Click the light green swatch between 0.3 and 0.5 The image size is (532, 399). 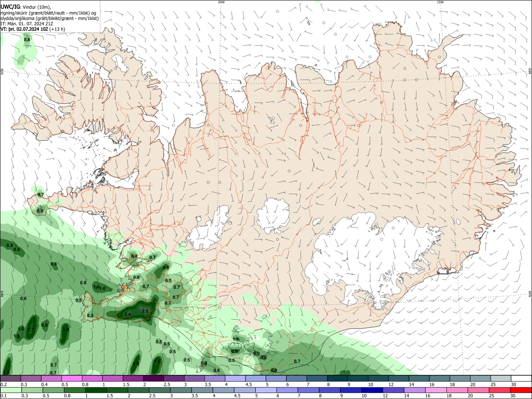tap(32, 390)
